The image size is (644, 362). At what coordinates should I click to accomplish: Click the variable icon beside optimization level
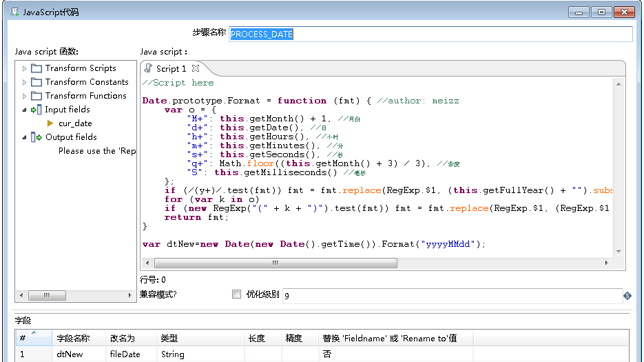coord(627,296)
